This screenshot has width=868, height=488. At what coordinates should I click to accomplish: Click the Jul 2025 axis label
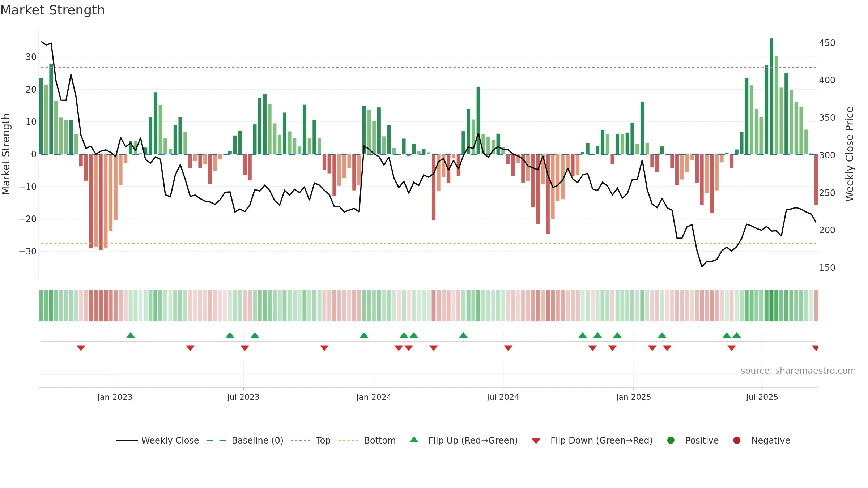(762, 397)
